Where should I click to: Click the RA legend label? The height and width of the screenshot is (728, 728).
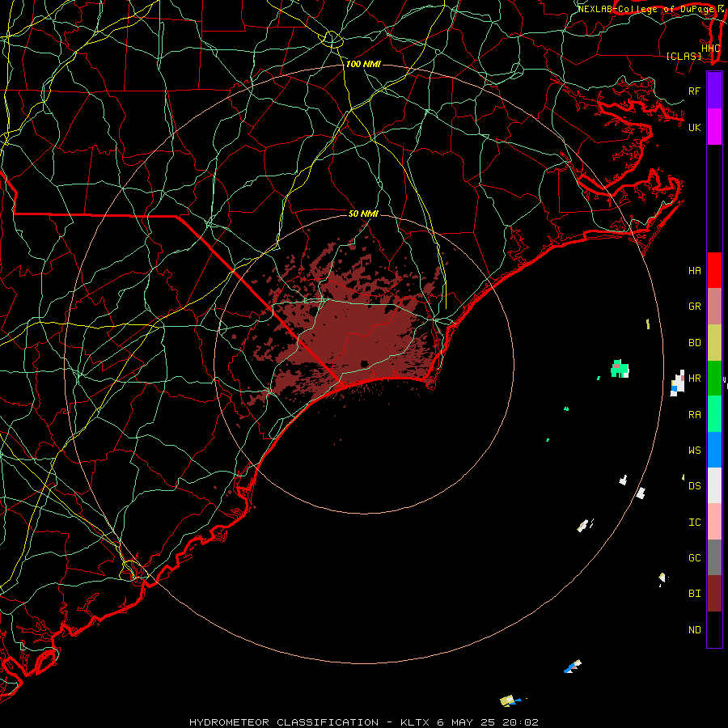click(694, 415)
